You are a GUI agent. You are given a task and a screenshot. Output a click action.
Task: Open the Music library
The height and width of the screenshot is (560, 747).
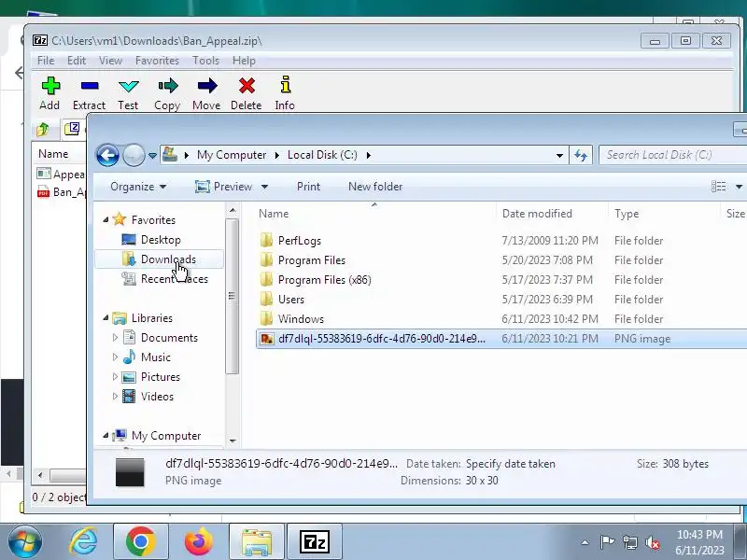155,357
